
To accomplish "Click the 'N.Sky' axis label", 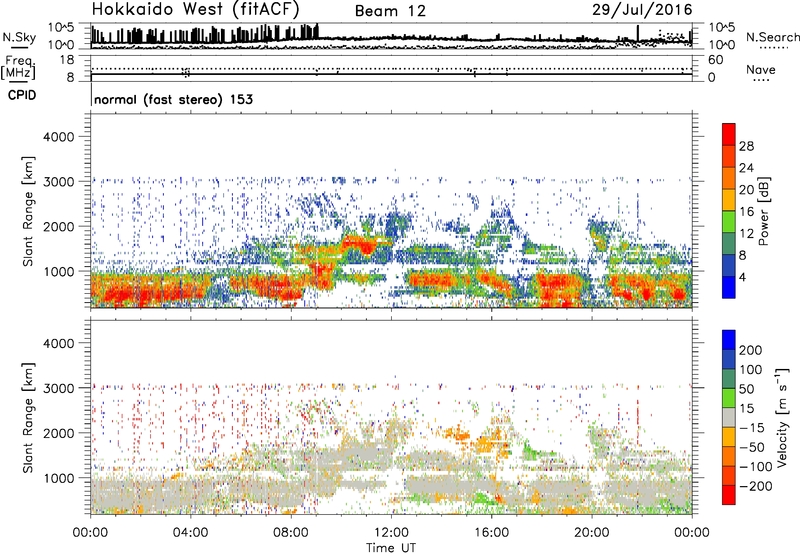I will (x=19, y=37).
